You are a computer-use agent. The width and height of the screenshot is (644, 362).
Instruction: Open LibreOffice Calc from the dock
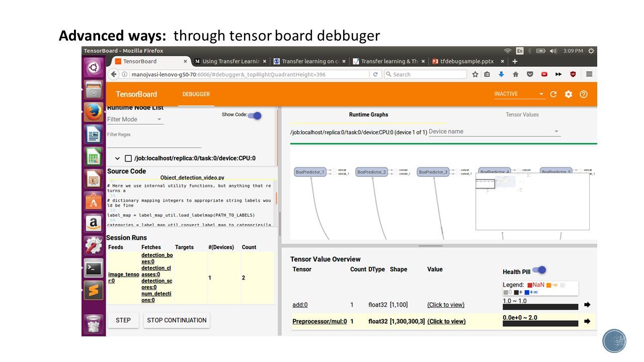tap(94, 157)
